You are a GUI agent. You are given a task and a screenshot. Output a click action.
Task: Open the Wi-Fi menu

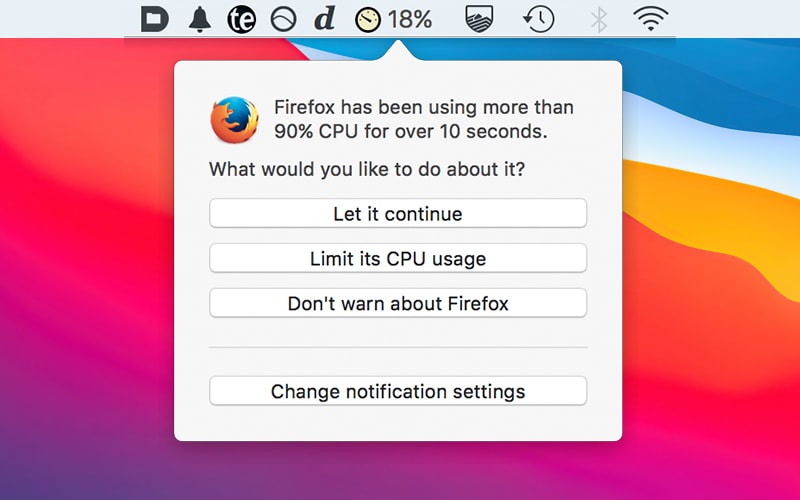tap(650, 19)
